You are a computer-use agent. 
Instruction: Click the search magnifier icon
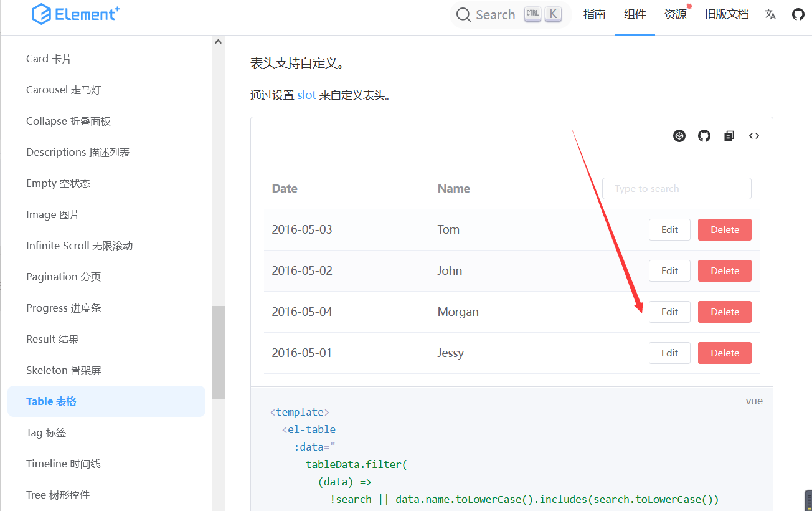point(463,15)
